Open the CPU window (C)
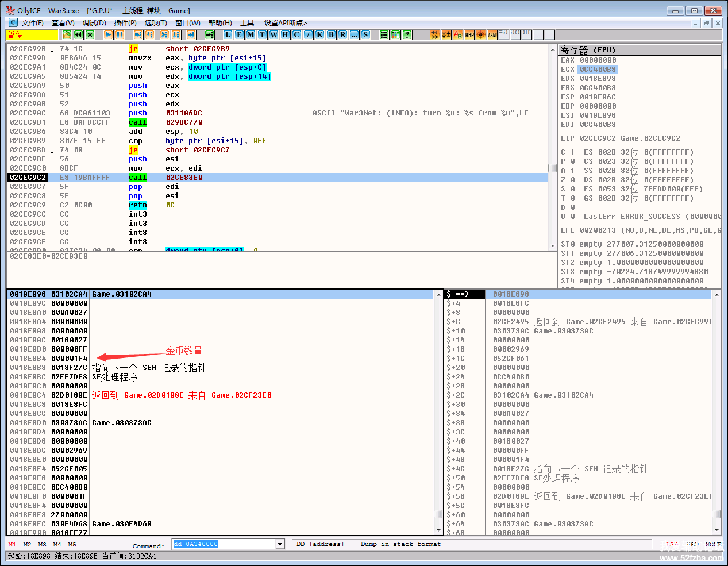Image resolution: width=728 pixels, height=566 pixels. (297, 34)
